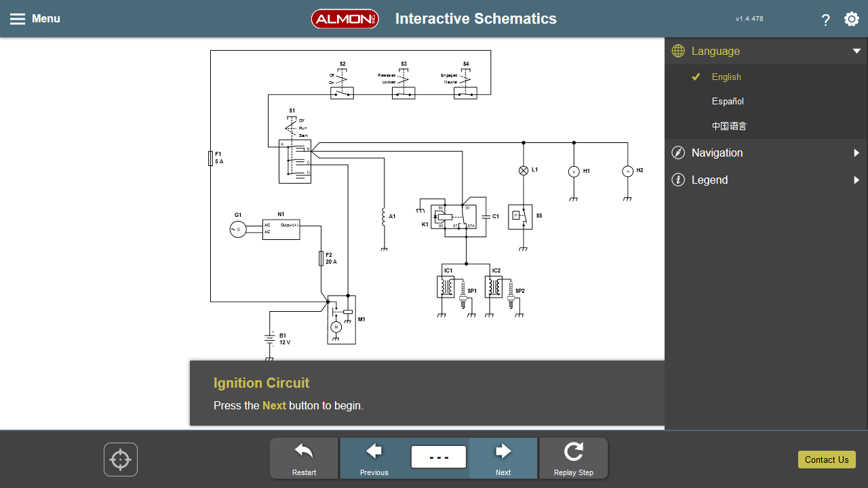Click the Language globe icon
The image size is (868, 488).
click(677, 51)
